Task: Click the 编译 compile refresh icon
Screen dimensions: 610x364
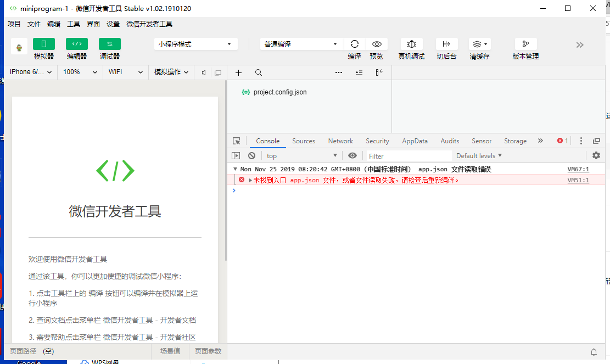Action: 354,44
